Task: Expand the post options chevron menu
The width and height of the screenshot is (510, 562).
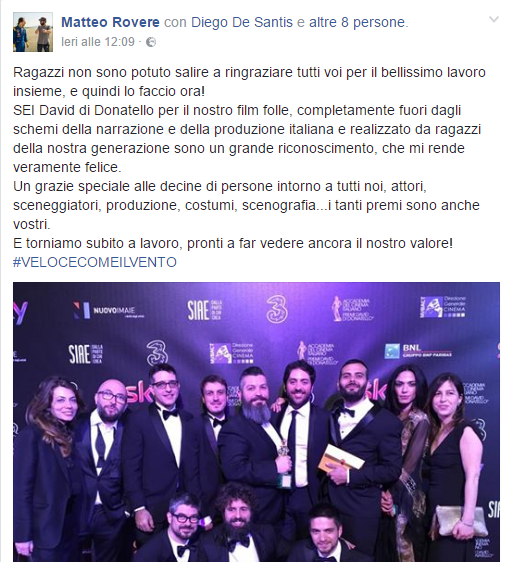Action: pos(494,19)
